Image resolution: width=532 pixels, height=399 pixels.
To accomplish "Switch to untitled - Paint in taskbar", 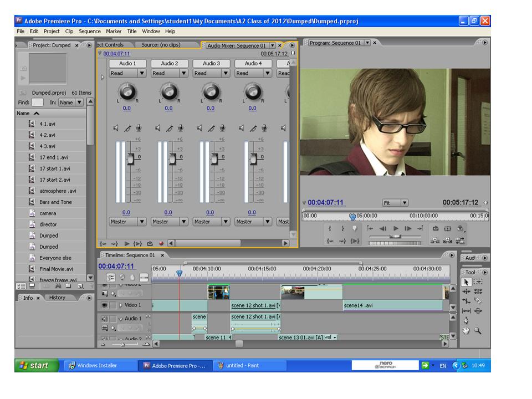I will pos(250,365).
